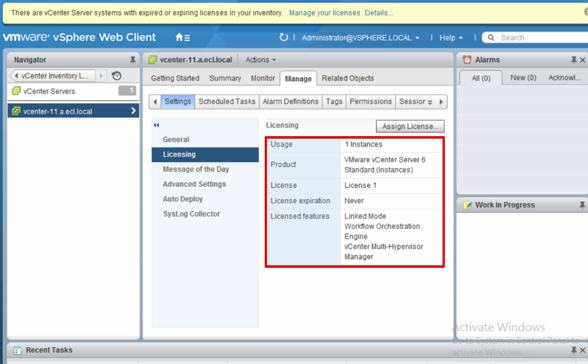Open Message of the Day settings
Screen dimensions: 588x364
tap(205, 169)
